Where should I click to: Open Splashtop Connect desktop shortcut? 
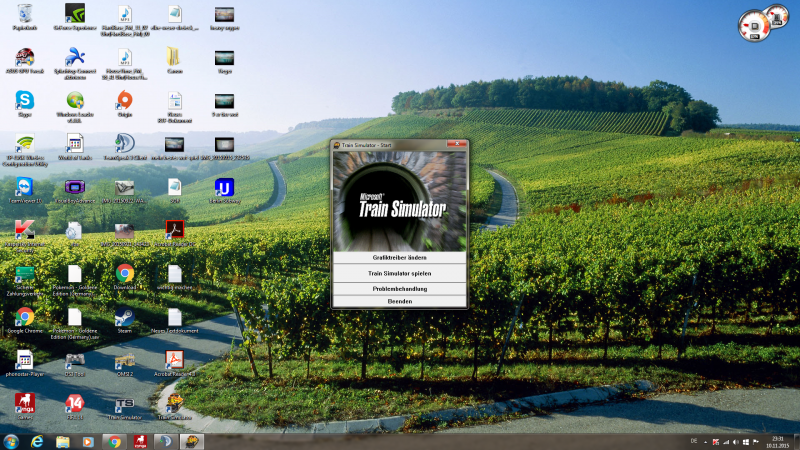point(74,63)
